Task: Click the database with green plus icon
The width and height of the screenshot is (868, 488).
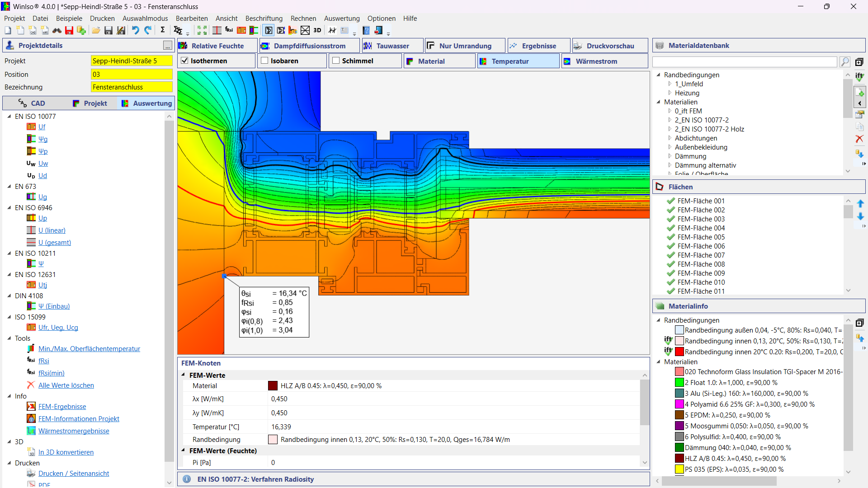Action: (81, 30)
